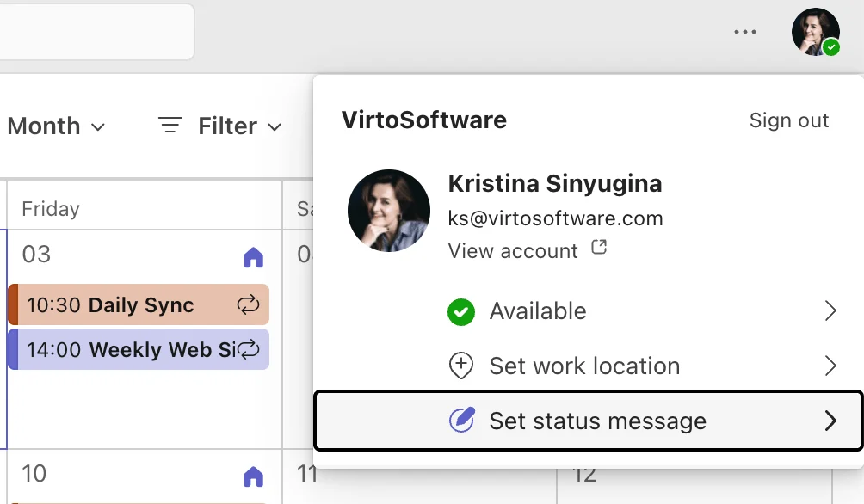Click the green Available status icon
The width and height of the screenshot is (864, 504).
point(461,311)
